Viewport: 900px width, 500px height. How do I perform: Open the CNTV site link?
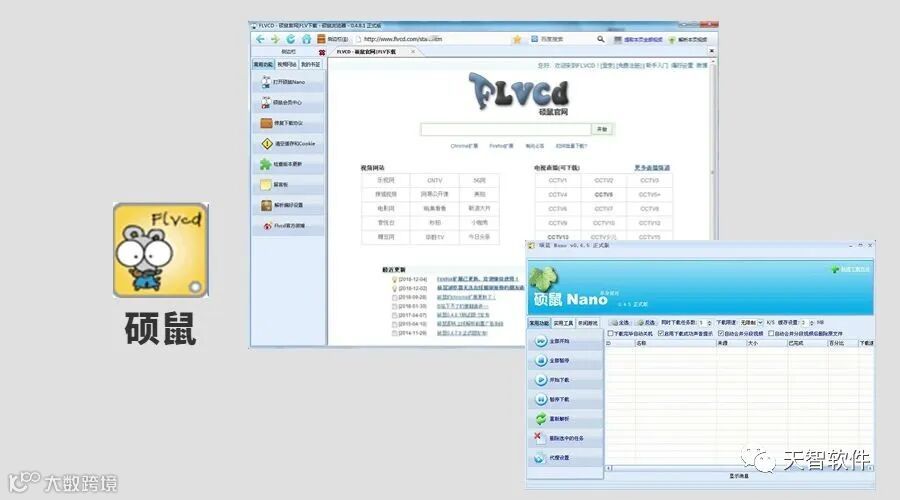coord(435,180)
